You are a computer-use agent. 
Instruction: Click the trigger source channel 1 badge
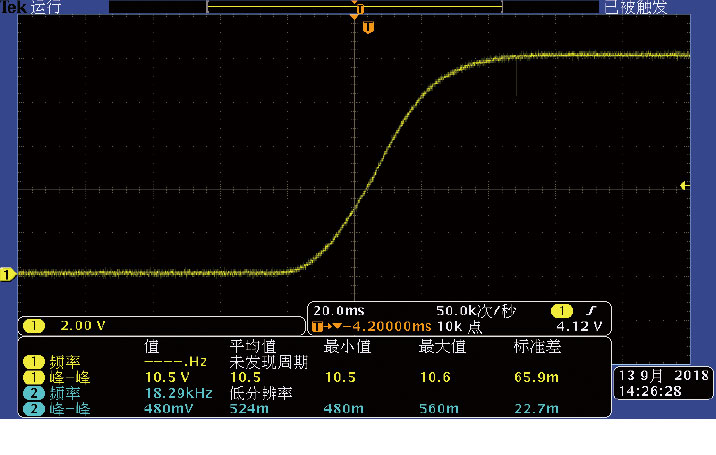pyautogui.click(x=562, y=311)
